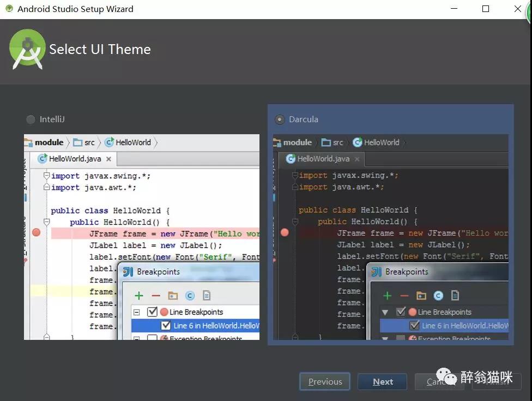The image size is (532, 401).
Task: Toggle Line 6 in HelloWorld checkbox in Darcula preview
Action: (x=414, y=326)
